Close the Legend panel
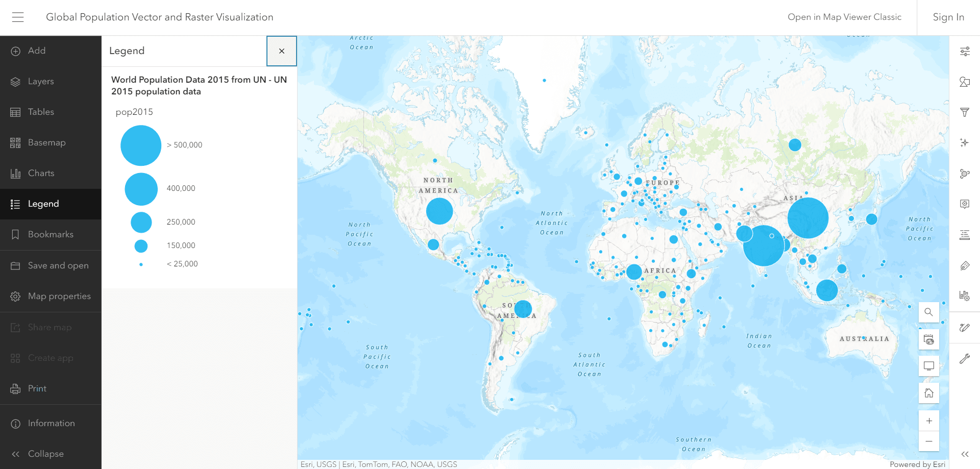Viewport: 980px width, 469px height. point(281,51)
